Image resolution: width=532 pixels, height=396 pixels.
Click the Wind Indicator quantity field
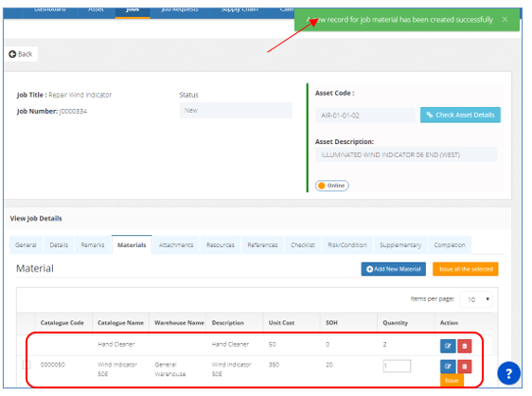coord(397,366)
